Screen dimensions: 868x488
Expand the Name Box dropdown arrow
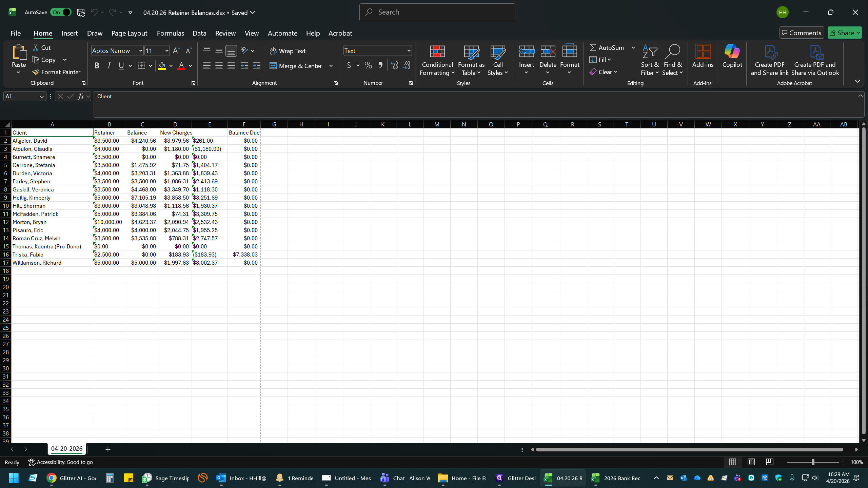click(x=42, y=97)
